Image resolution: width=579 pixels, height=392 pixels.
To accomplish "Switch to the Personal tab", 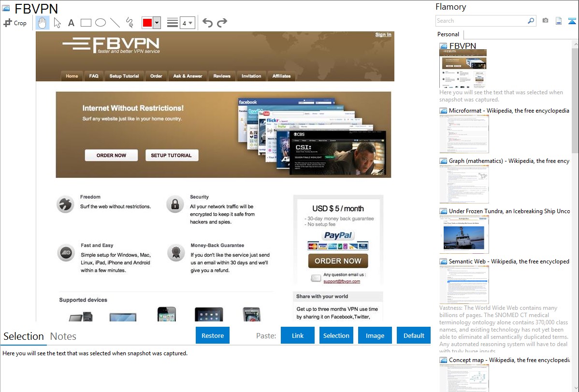I will click(448, 34).
